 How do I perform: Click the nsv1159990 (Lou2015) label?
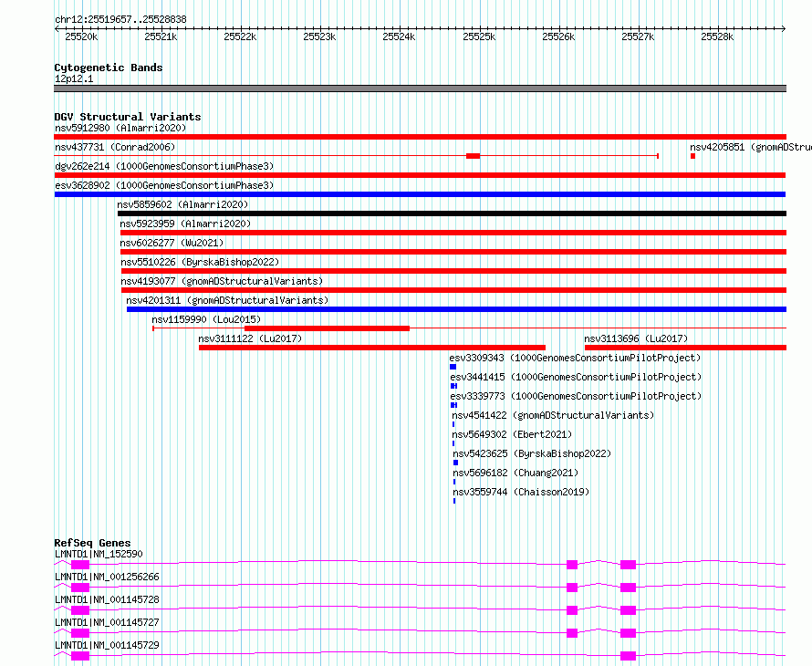206,319
